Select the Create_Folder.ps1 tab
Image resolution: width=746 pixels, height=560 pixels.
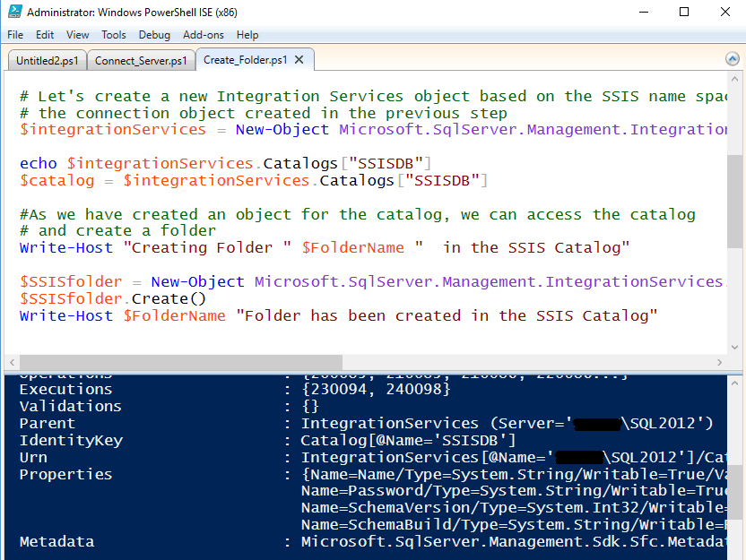(x=246, y=60)
